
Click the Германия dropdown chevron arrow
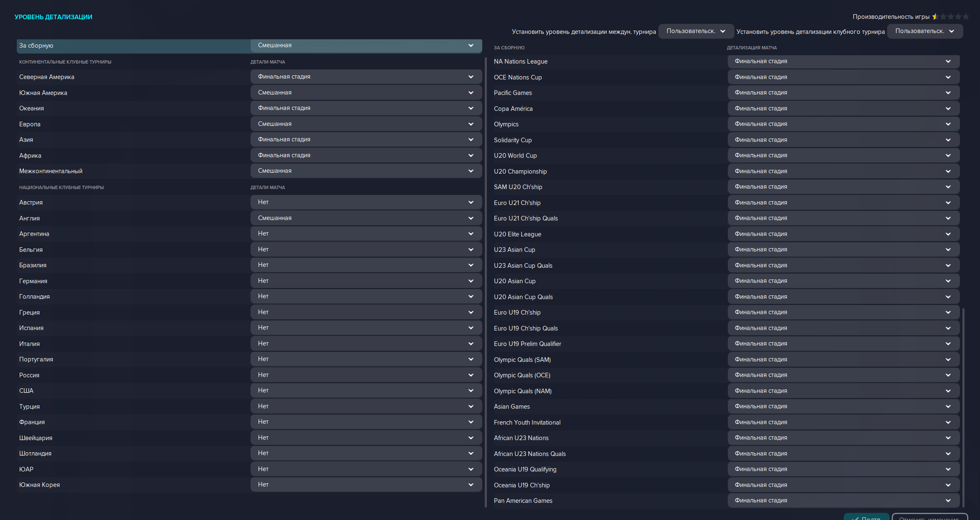tap(471, 281)
